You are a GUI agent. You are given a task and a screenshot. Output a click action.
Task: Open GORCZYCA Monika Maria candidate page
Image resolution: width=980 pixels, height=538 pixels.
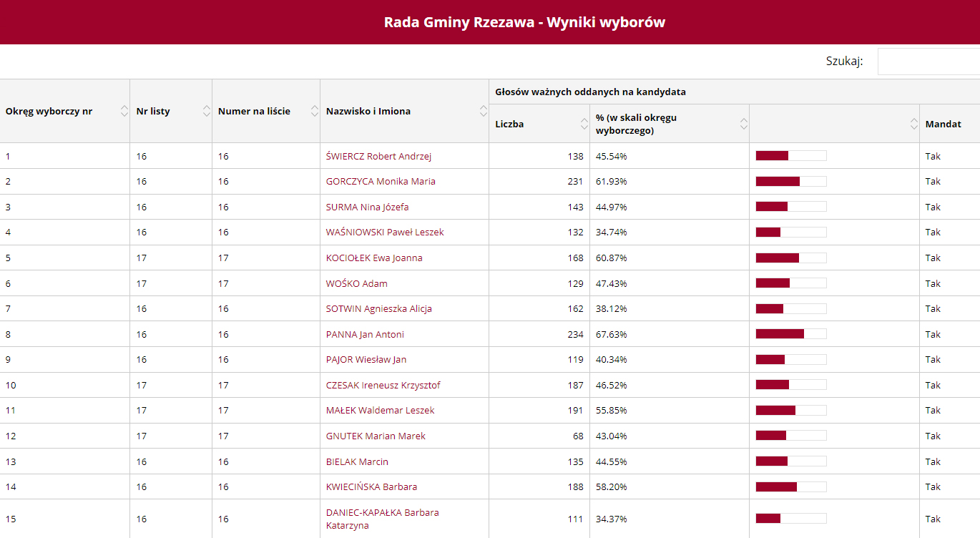[x=381, y=181]
